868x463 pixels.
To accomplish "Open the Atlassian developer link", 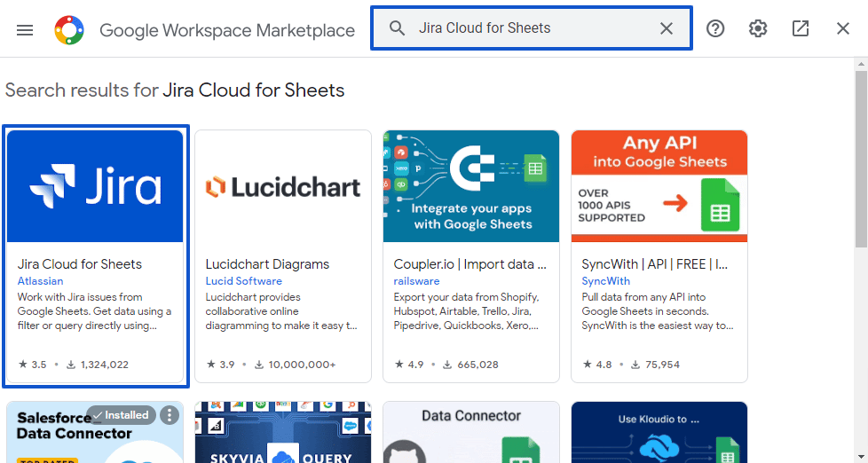I will 41,281.
